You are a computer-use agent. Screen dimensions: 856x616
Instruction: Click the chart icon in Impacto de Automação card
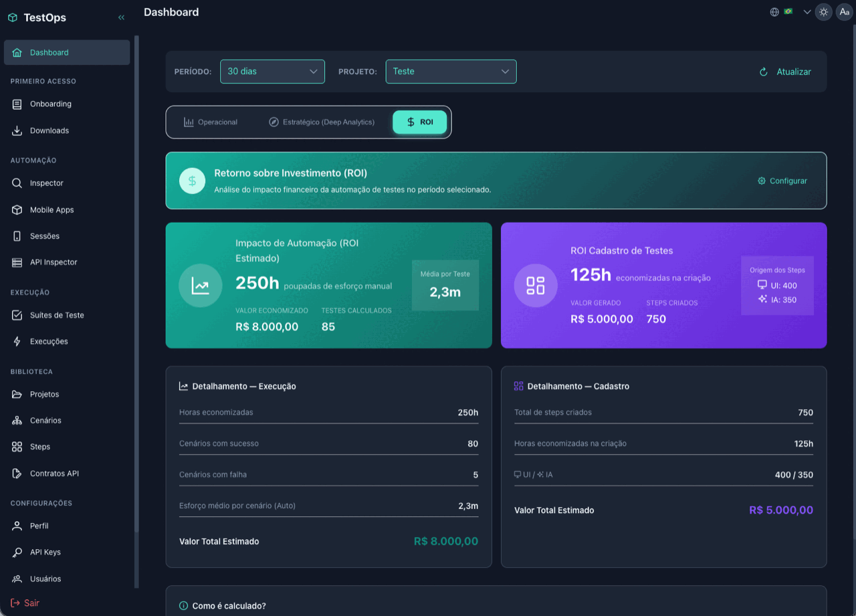coord(201,286)
